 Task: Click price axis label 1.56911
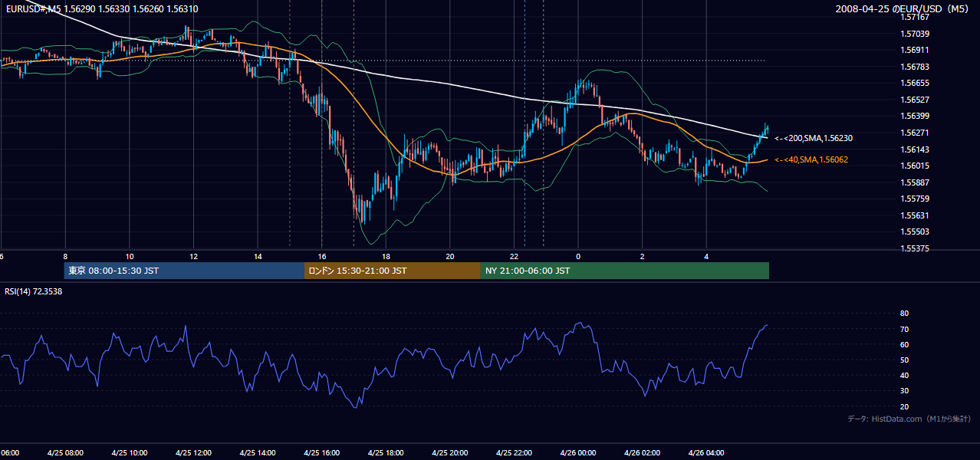[915, 51]
